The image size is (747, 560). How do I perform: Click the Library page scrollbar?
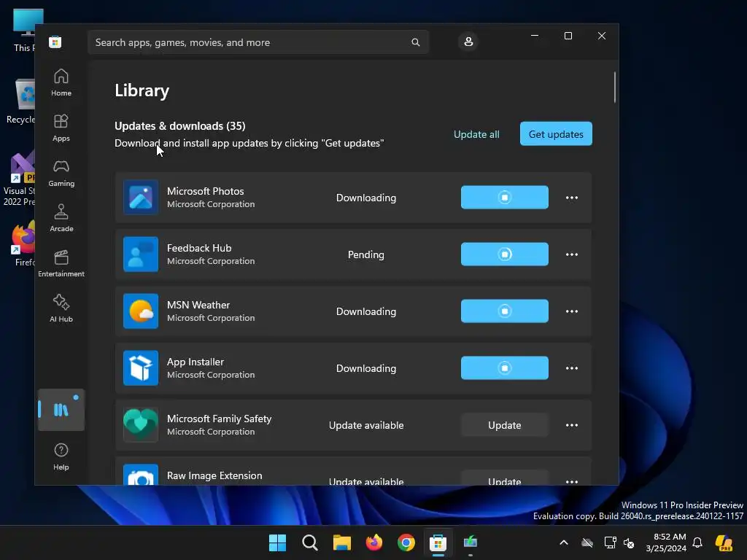click(615, 87)
